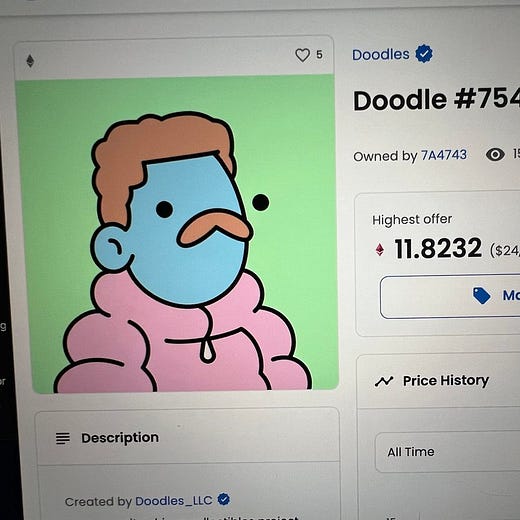Click the 11.8232 highest offer amount
Viewport: 520px width, 520px height.
pyautogui.click(x=438, y=249)
